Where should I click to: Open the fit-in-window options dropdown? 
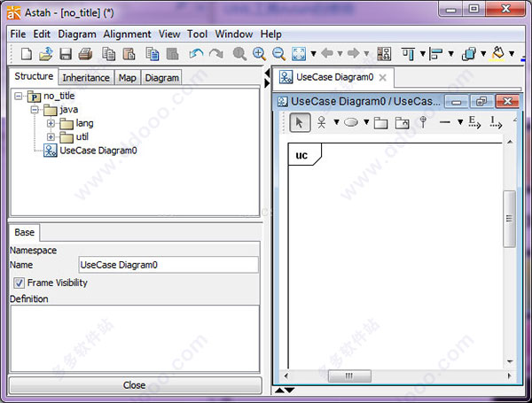point(314,53)
